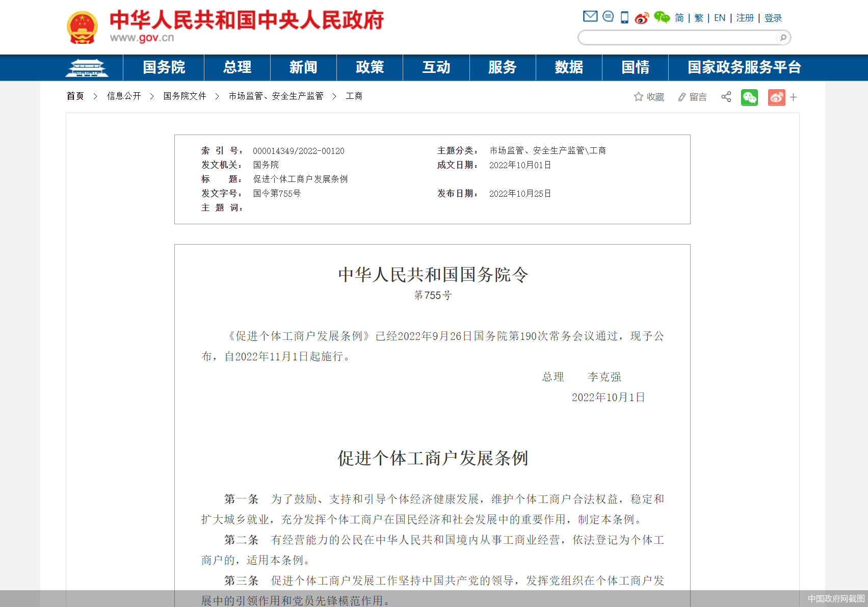The height and width of the screenshot is (607, 868).
Task: Open the 政策 menu tab
Action: click(x=370, y=67)
